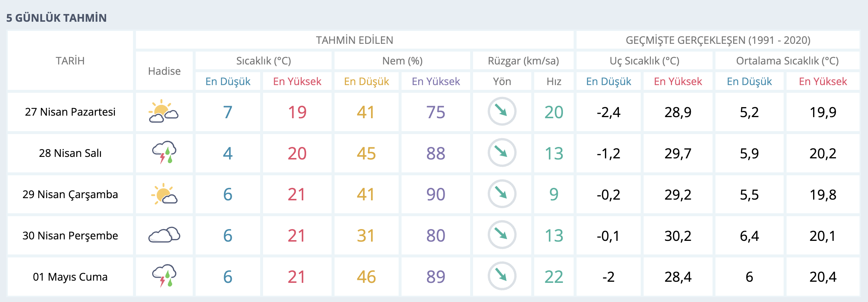
Task: Click the 5 GÜNLÜK TAHMİN heading
Action: click(56, 18)
